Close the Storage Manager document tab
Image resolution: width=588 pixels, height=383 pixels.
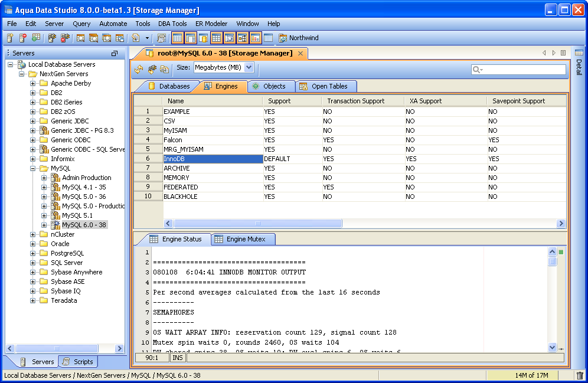pyautogui.click(x=300, y=53)
